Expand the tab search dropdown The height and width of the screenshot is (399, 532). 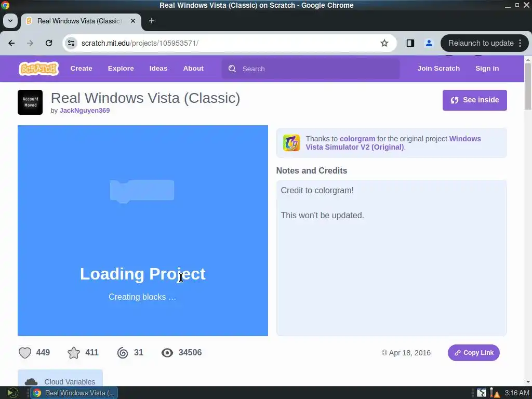[x=10, y=21]
